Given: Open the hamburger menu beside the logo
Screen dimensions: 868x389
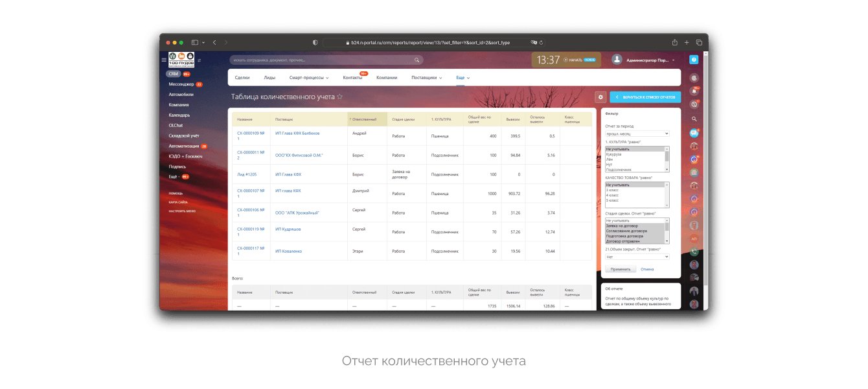Looking at the screenshot, I should (x=164, y=60).
